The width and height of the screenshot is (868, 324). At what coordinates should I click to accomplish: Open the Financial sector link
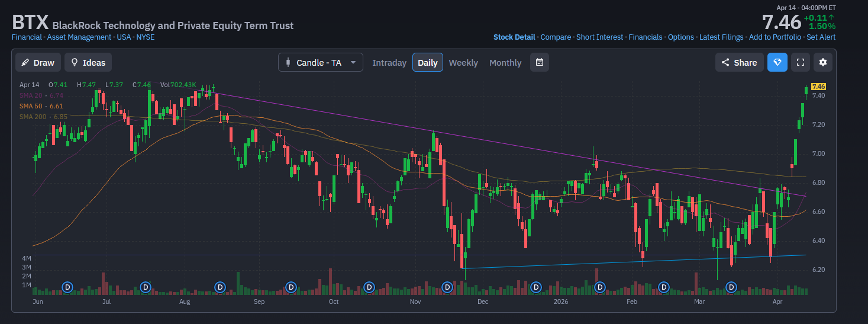pyautogui.click(x=27, y=37)
